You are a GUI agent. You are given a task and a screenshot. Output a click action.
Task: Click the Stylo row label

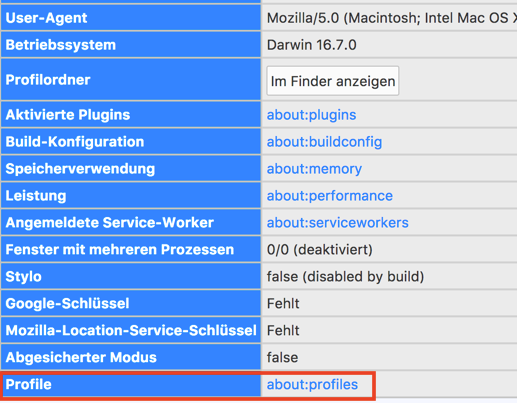coord(131,277)
